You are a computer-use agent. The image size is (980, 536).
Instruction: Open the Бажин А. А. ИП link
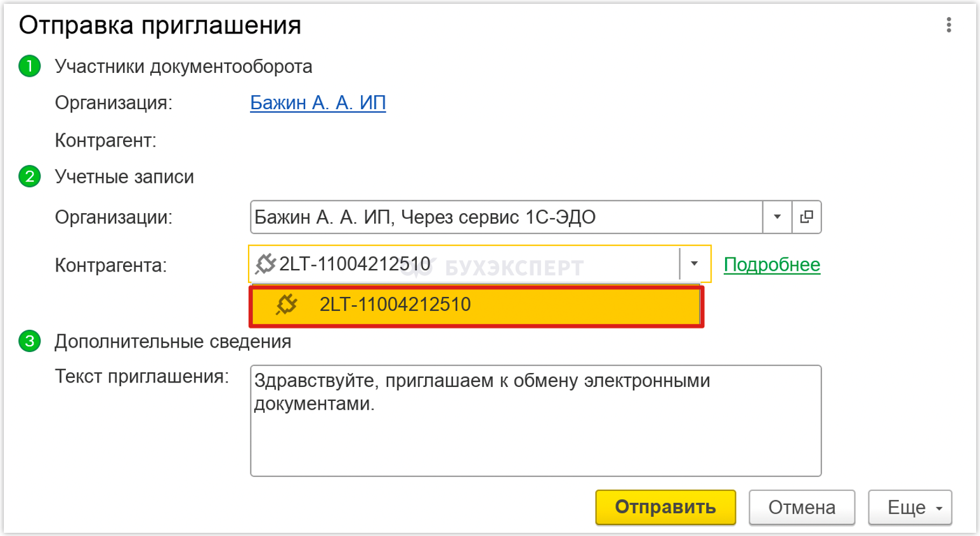point(318,103)
